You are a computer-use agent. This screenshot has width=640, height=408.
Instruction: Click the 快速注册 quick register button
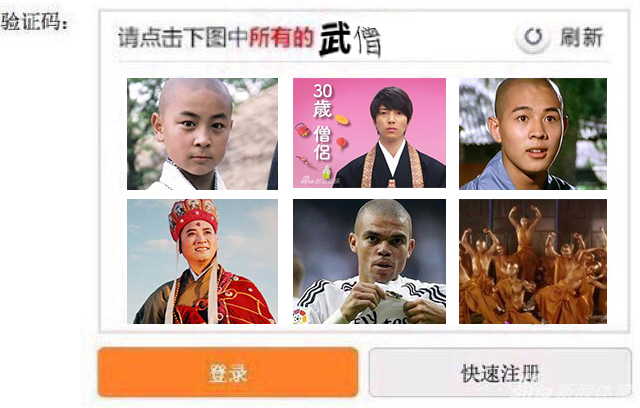tap(500, 373)
